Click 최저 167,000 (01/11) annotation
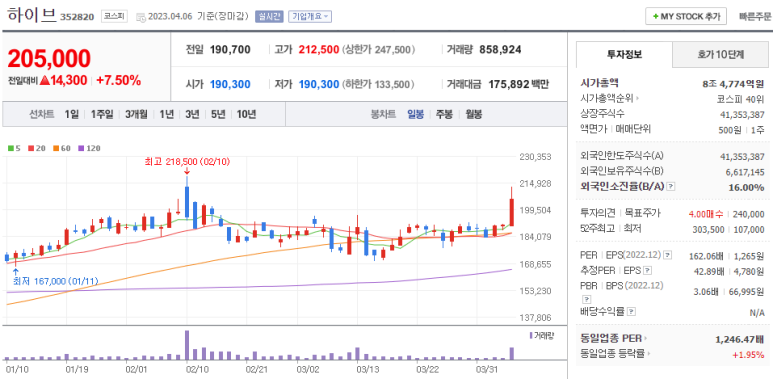Screen dimensions: 773x379 click(55, 281)
